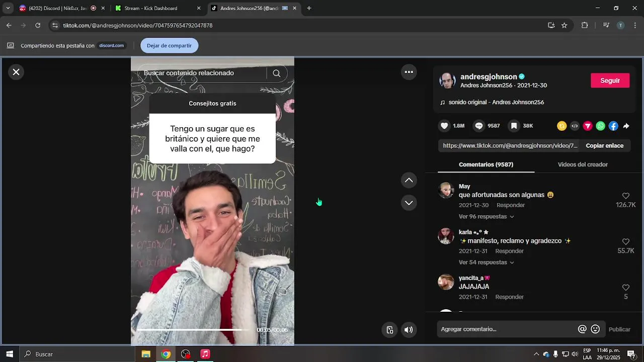Like yancita_a's JAJAJAJA comment
Viewport: 644px width, 362px height.
click(x=626, y=288)
